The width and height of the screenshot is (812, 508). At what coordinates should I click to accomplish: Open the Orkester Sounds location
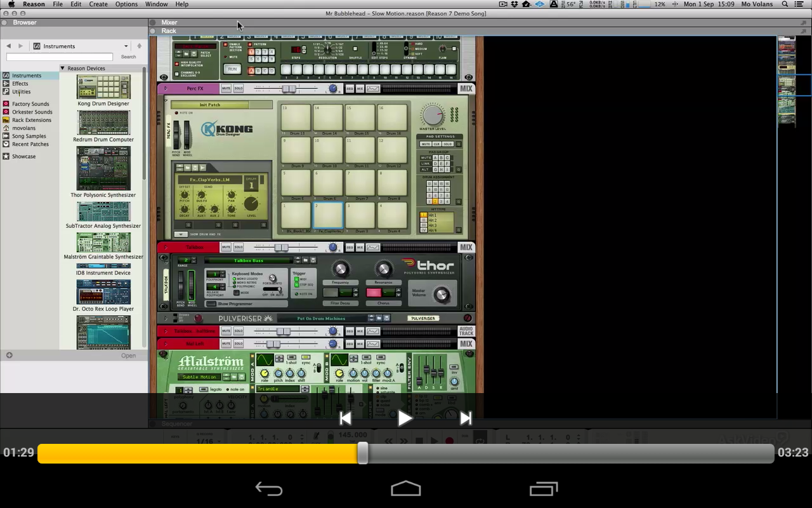pos(32,112)
